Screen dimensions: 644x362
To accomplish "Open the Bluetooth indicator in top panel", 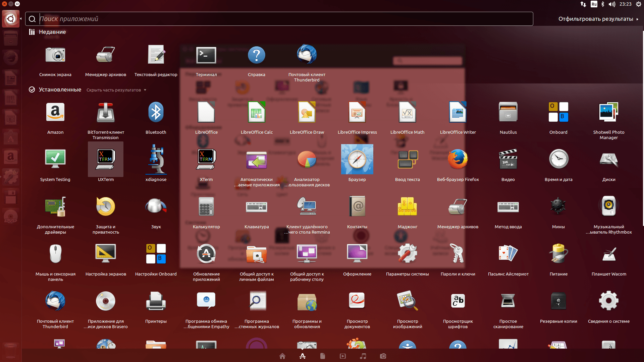I will pos(603,4).
